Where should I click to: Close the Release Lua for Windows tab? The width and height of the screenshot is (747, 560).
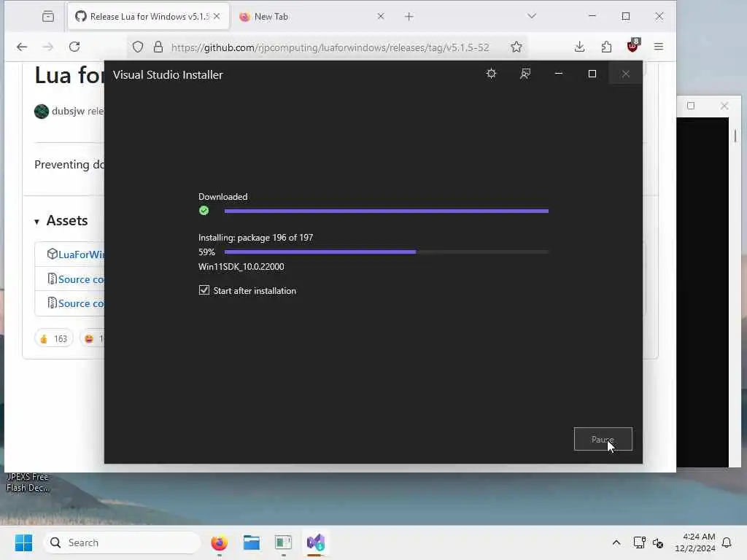pos(217,16)
